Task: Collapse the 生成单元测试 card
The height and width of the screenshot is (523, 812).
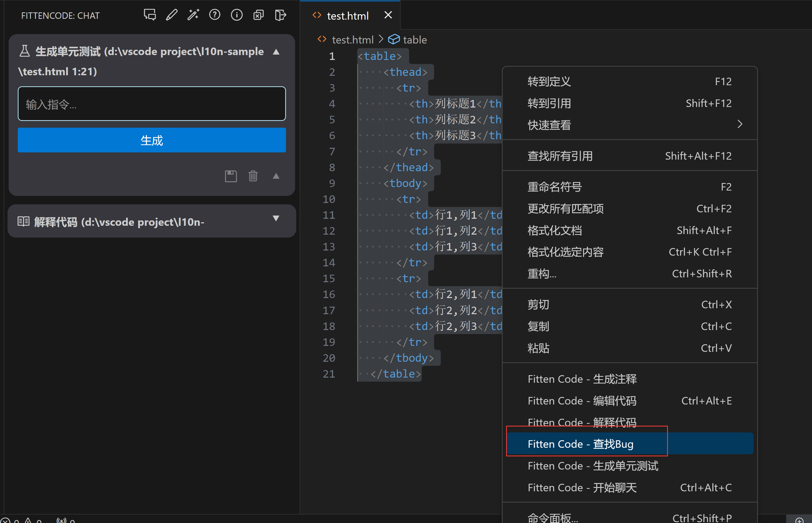Action: (x=276, y=52)
